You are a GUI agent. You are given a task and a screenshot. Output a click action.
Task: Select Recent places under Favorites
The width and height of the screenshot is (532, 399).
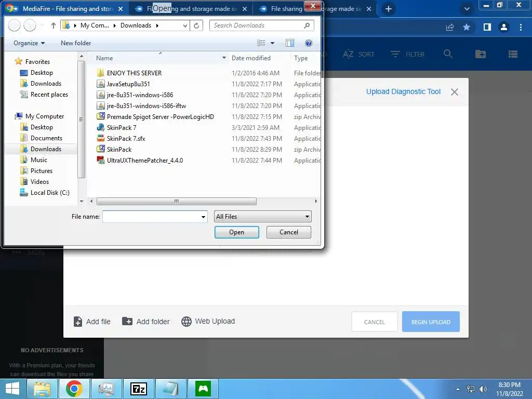(x=44, y=95)
